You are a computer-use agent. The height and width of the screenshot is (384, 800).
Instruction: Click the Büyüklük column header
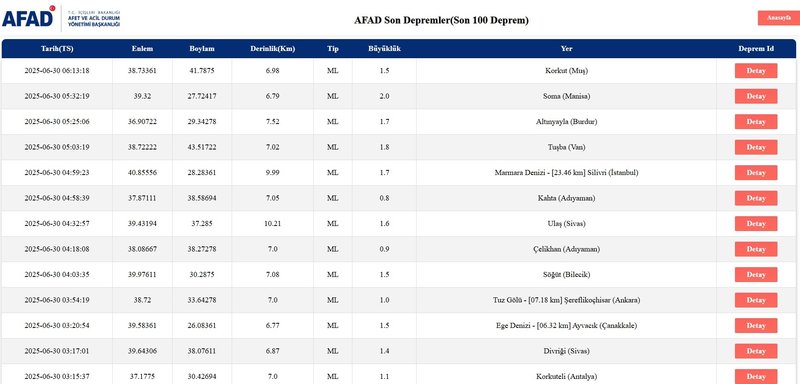point(384,49)
